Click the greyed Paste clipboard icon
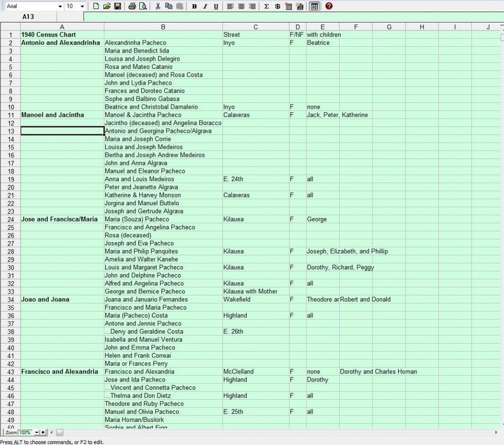This screenshot has height=445, width=504. pyautogui.click(x=180, y=6)
